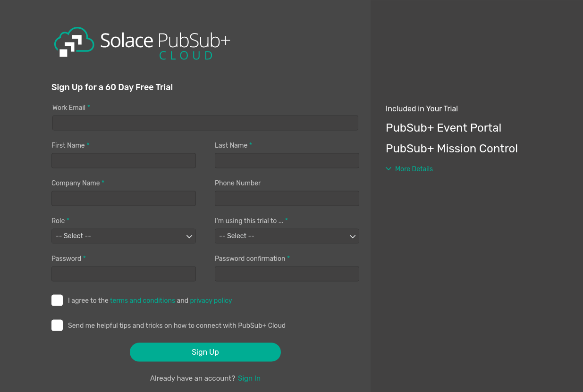This screenshot has width=583, height=392.
Task: Click the chevron on the Role dropdown
Action: point(189,236)
